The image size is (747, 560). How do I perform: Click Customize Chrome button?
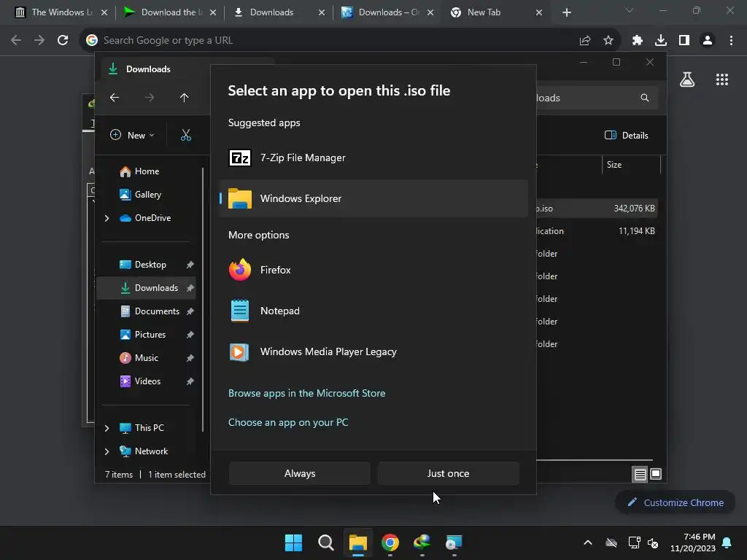coord(676,502)
